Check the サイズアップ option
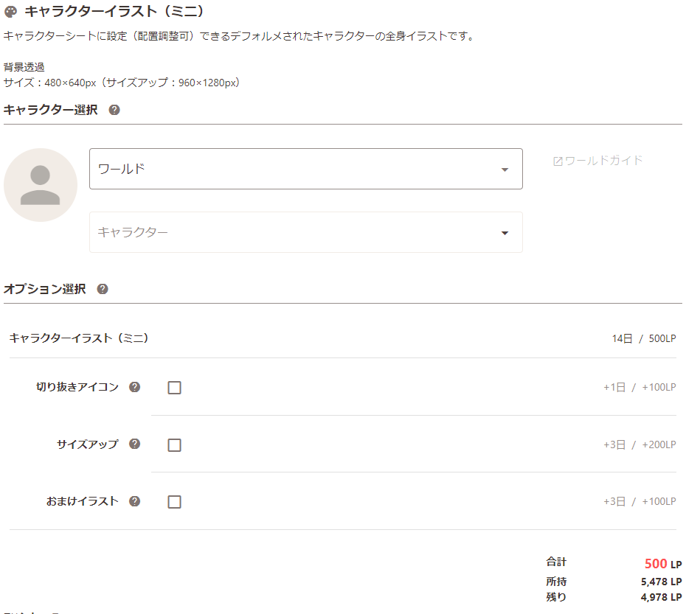 175,445
